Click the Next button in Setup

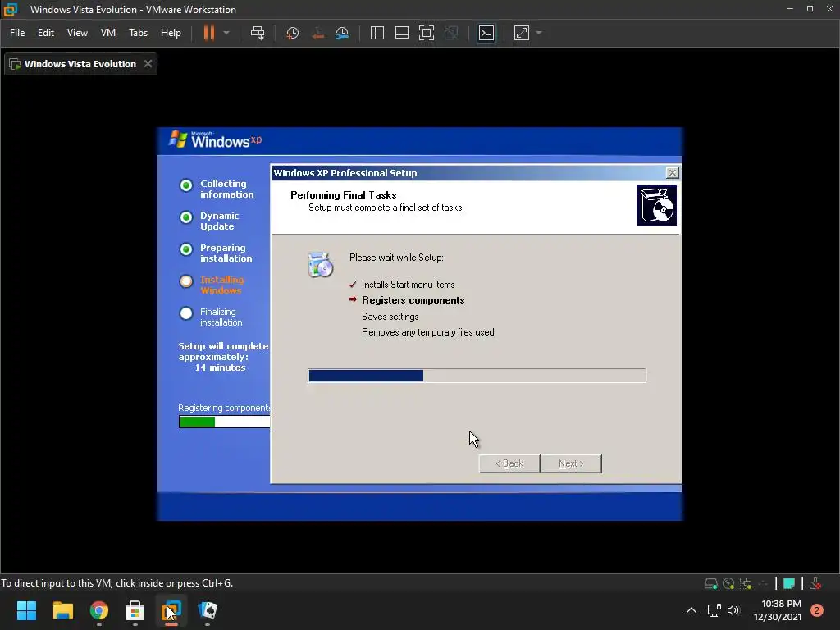tap(571, 463)
